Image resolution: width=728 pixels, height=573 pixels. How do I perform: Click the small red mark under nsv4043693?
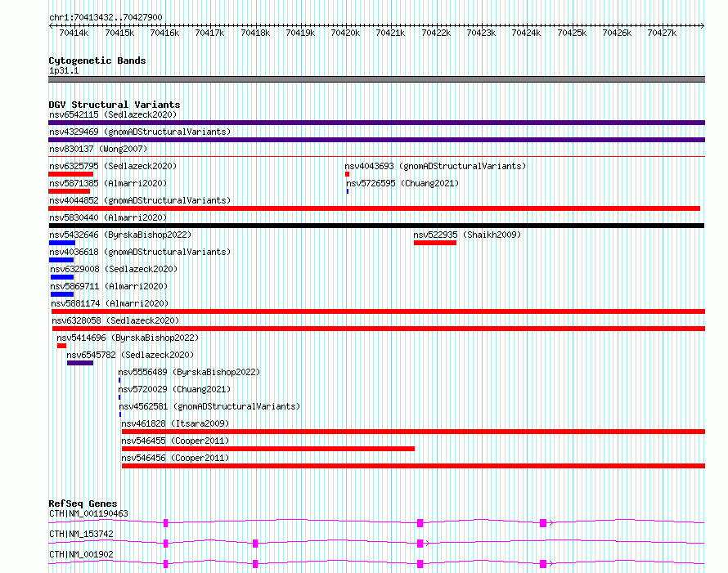pyautogui.click(x=348, y=174)
